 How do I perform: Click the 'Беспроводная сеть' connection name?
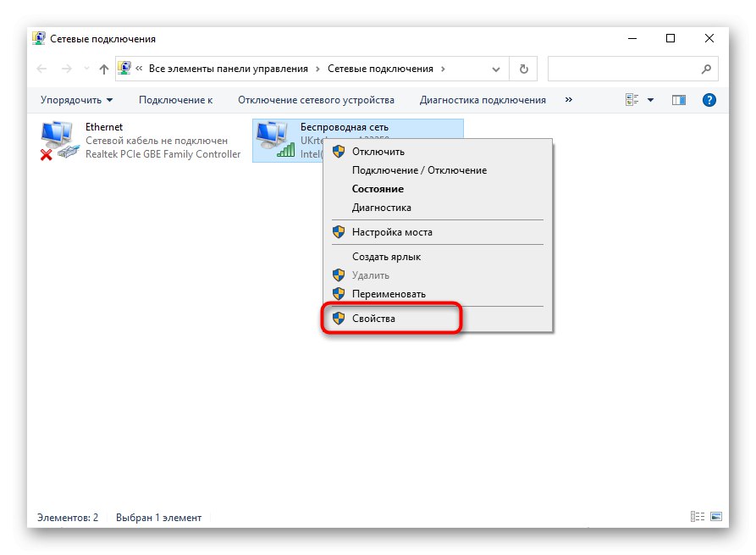tap(345, 127)
